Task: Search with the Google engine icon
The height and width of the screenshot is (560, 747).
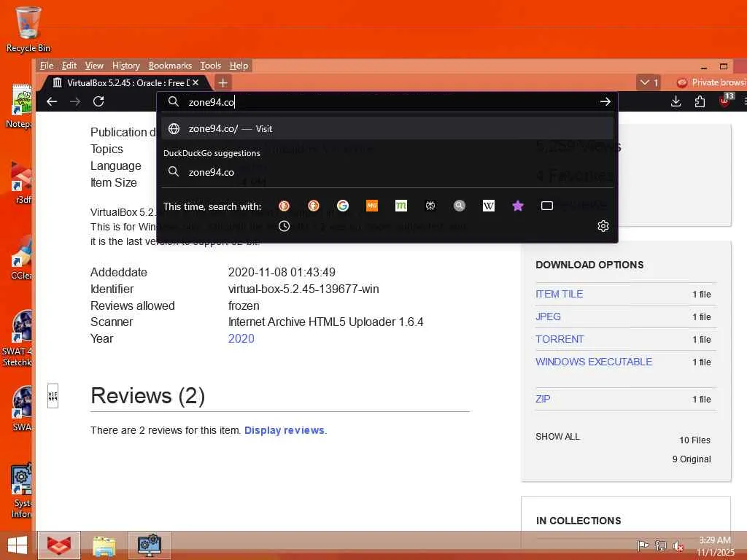Action: pos(343,206)
